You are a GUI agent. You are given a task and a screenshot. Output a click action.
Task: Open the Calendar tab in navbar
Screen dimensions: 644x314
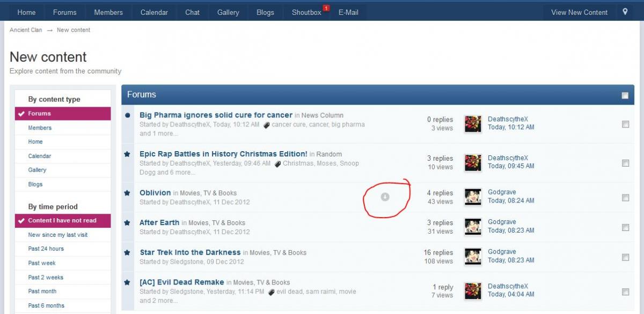coord(154,12)
